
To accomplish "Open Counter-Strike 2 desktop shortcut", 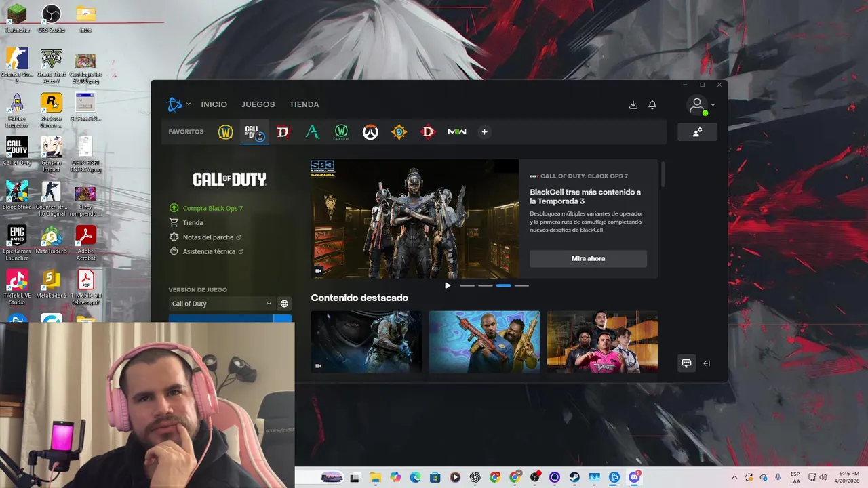I will pyautogui.click(x=17, y=66).
